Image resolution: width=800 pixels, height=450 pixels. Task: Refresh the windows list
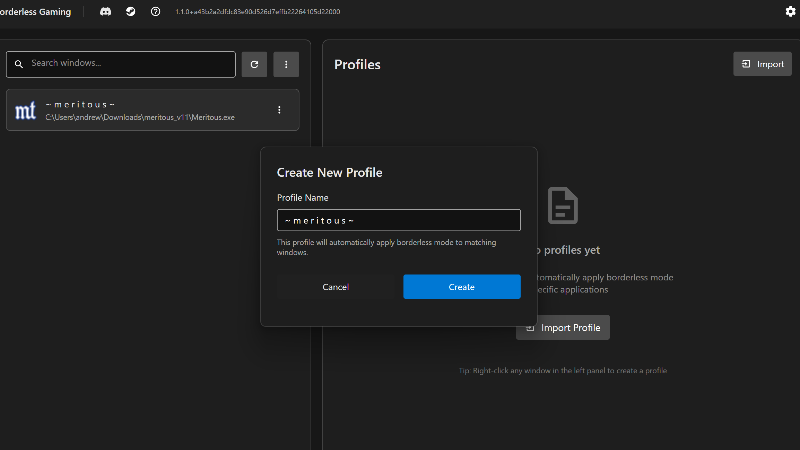coord(254,64)
